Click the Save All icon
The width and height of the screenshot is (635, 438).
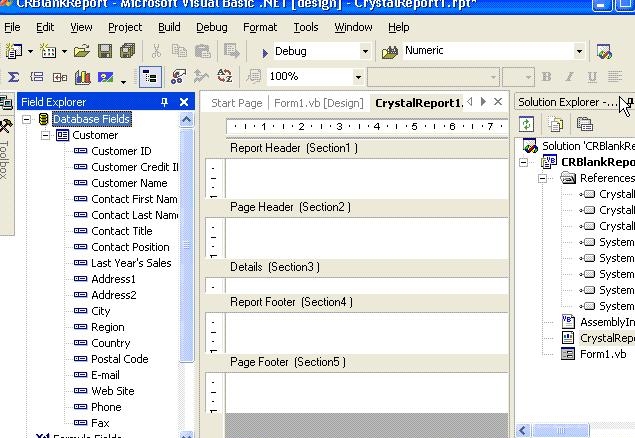point(126,51)
